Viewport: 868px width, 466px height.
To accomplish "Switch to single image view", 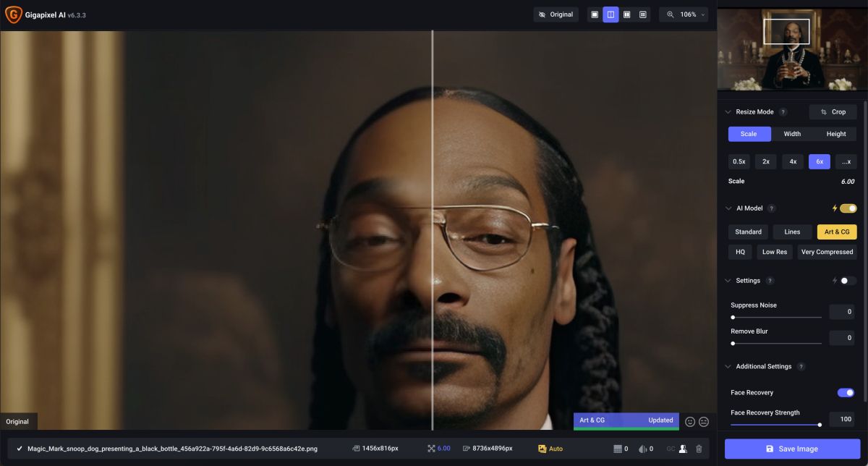I will click(595, 14).
